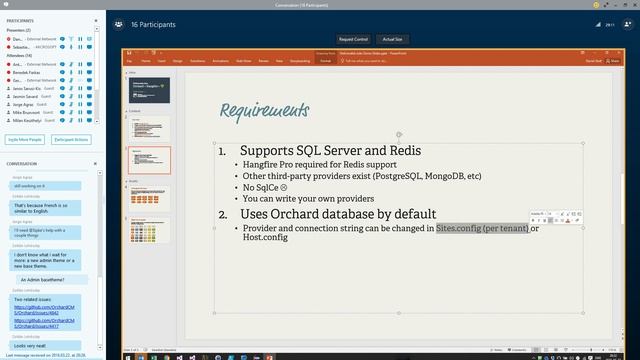
Task: Click the contact card icon at top right
Action: [x=628, y=24]
